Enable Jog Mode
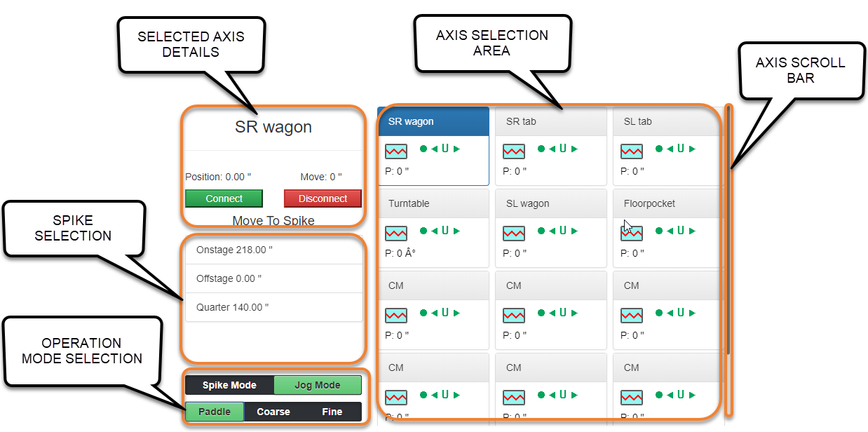 click(x=317, y=385)
